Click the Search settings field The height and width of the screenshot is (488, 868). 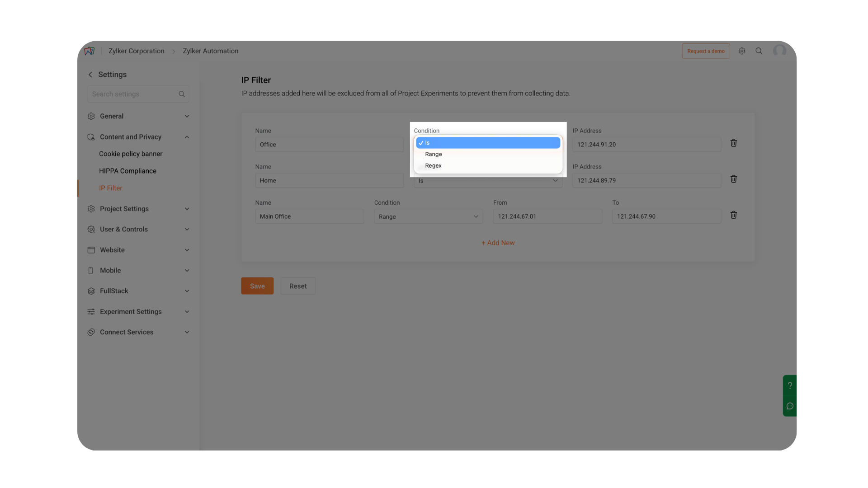coord(133,94)
